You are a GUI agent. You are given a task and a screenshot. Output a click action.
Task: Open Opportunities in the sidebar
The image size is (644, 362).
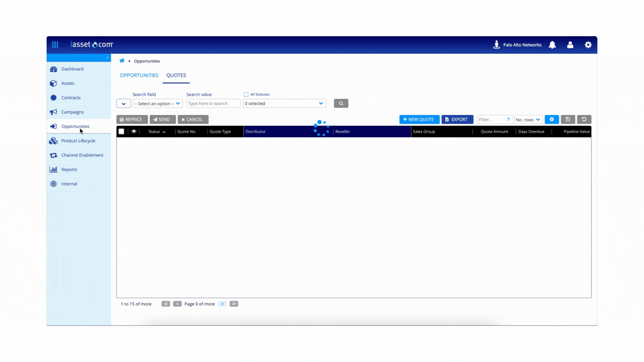79,126
